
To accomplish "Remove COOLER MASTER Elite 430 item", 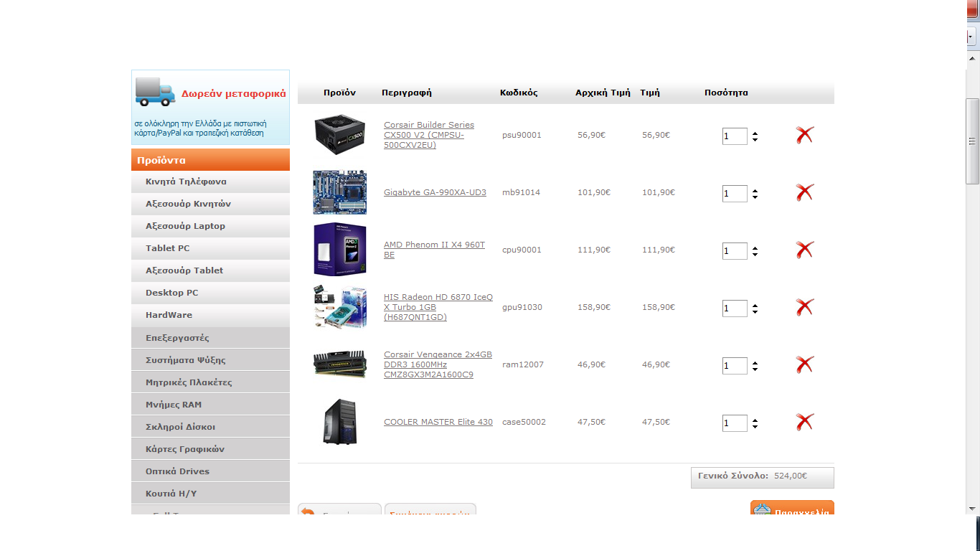I will pyautogui.click(x=805, y=422).
